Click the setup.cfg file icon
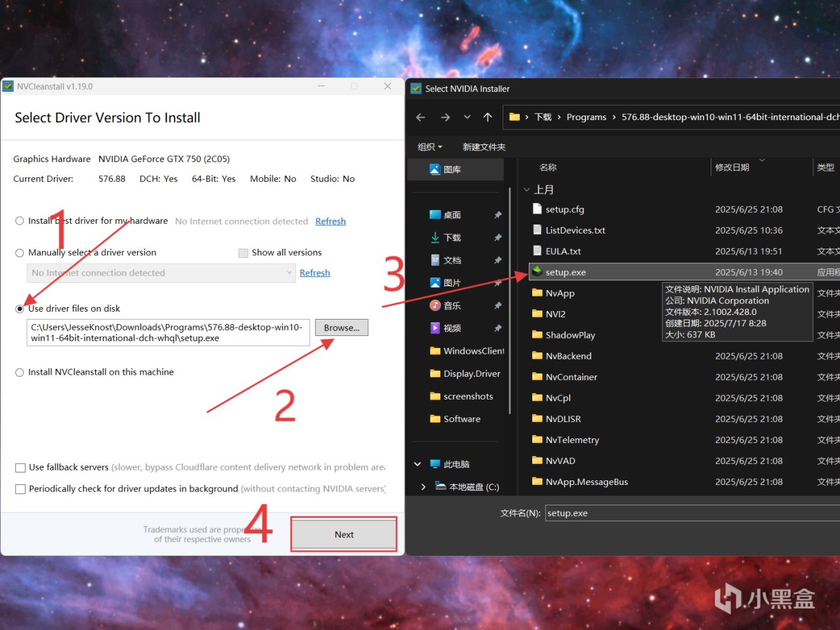The image size is (840, 630). click(537, 209)
